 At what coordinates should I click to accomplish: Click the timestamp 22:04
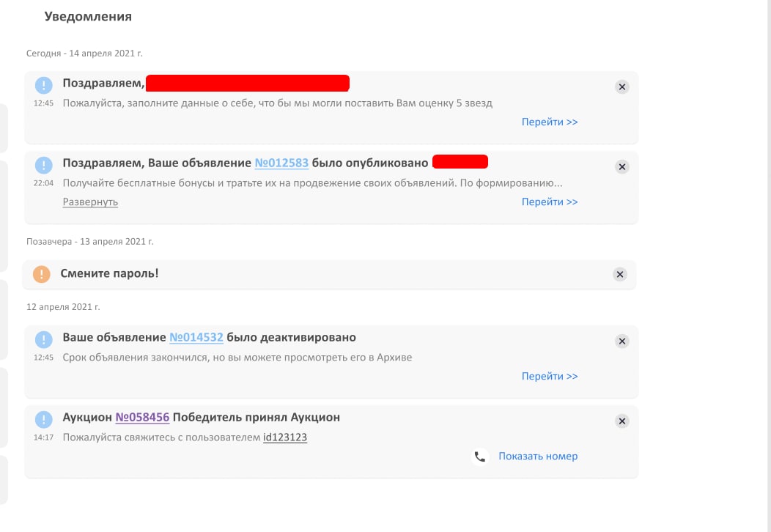point(43,183)
